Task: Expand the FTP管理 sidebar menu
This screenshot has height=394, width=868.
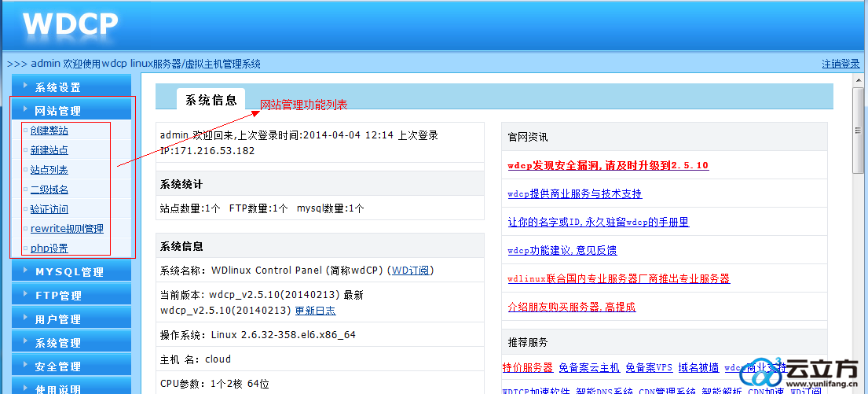Action: coord(71,296)
